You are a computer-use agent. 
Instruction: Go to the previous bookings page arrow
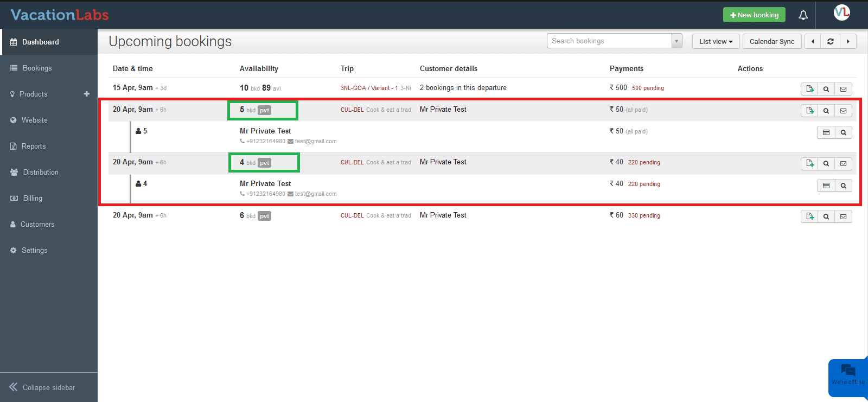click(813, 41)
